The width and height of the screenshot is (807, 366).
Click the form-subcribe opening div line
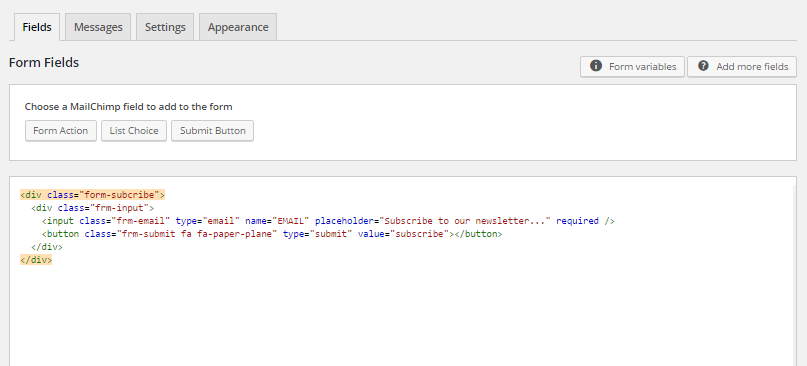coord(93,195)
